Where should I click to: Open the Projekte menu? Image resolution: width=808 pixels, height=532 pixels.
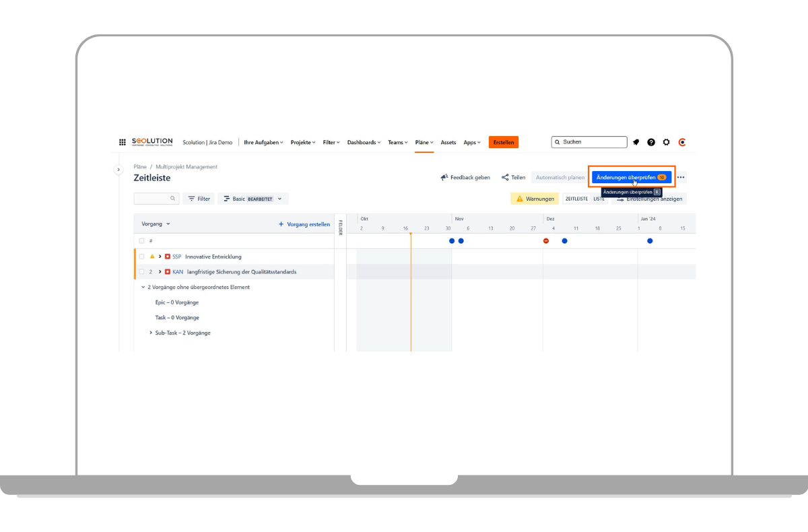click(303, 142)
